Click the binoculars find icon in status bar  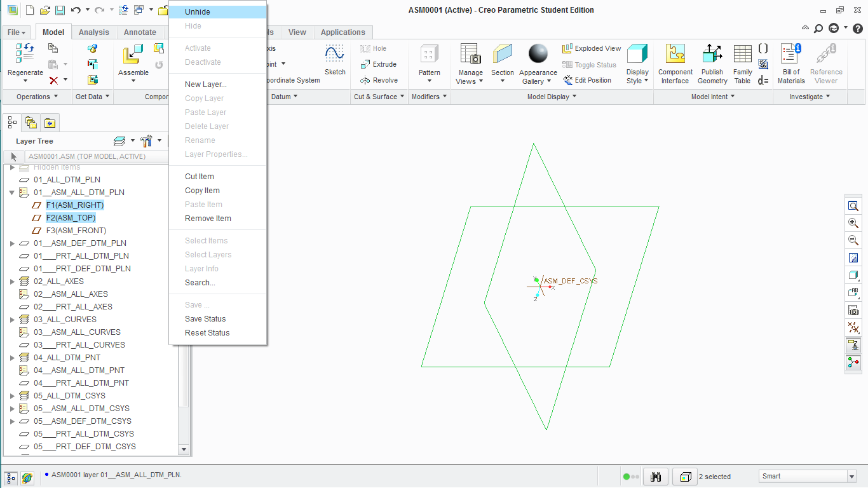click(656, 477)
